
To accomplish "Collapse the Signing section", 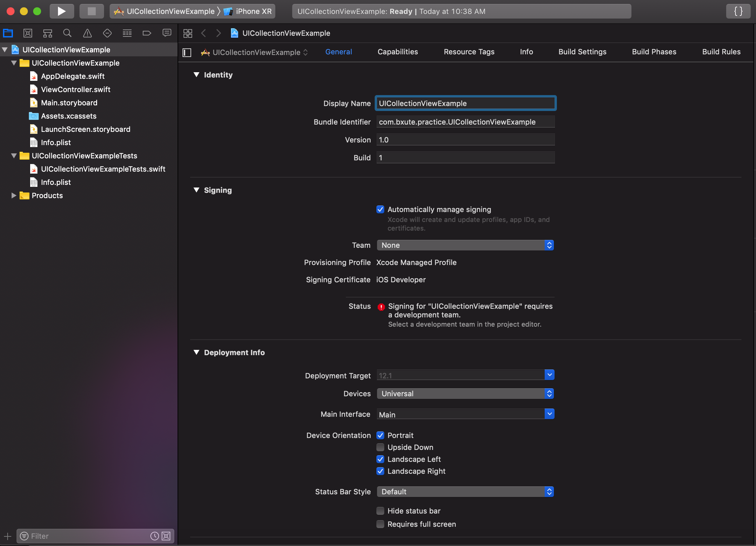I will pyautogui.click(x=196, y=190).
